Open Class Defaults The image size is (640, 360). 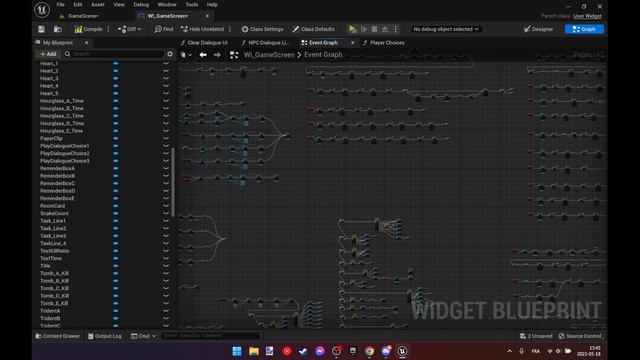(x=313, y=29)
